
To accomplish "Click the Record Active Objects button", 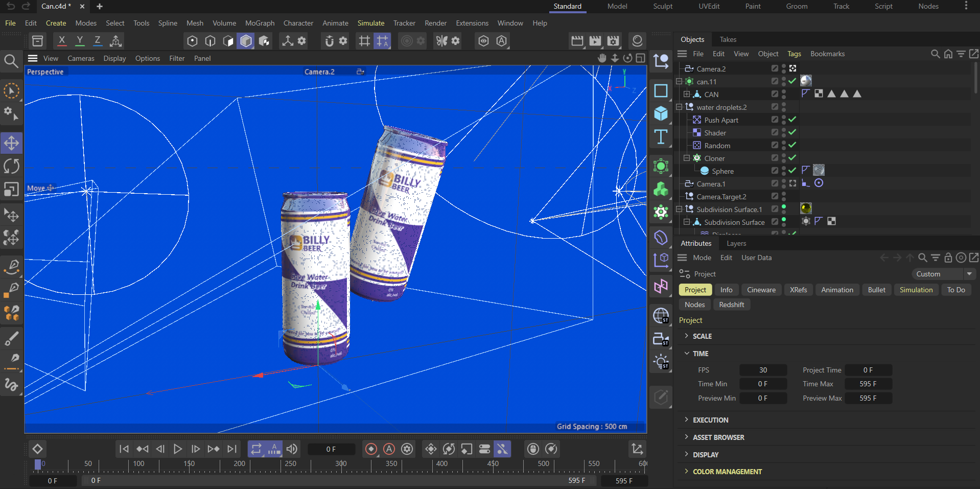I will coord(371,449).
